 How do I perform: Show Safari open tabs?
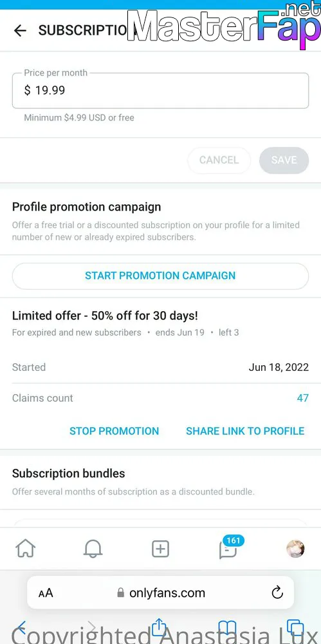click(295, 627)
